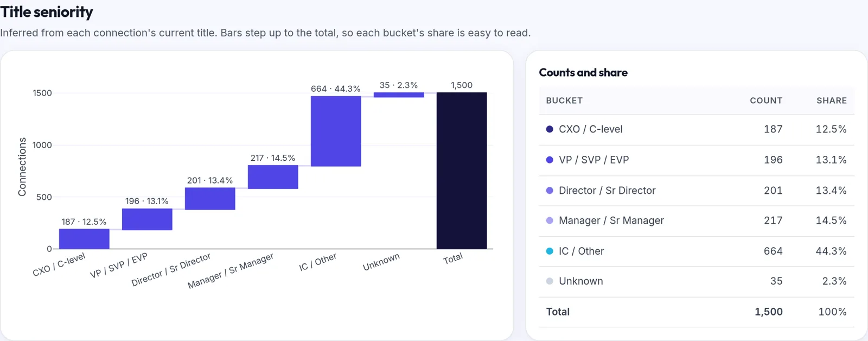Click the 'Counts and share' panel heading
The width and height of the screenshot is (868, 341).
click(x=583, y=72)
